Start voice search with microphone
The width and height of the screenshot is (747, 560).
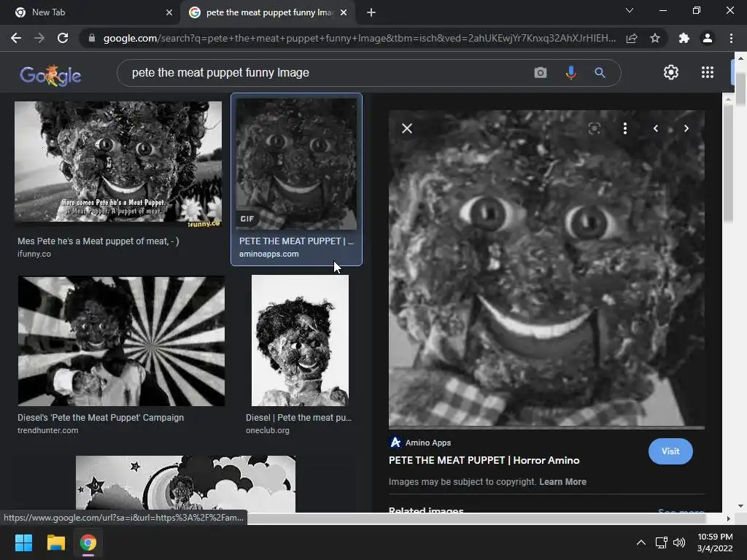(570, 72)
